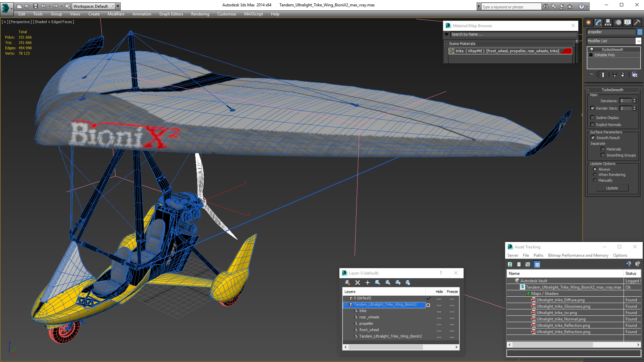644x362 pixels.
Task: Open the Motion command panel tab
Action: pos(618,22)
